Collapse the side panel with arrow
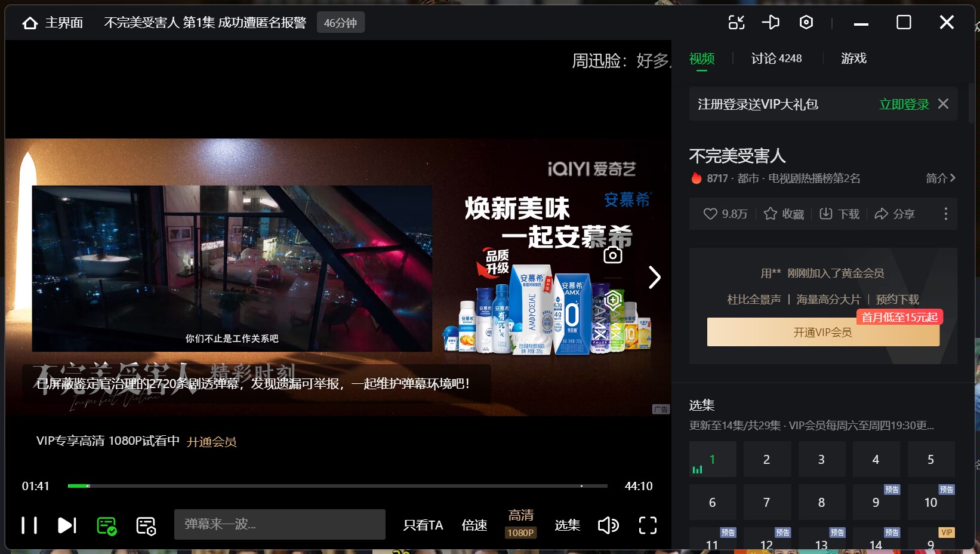 [x=655, y=277]
